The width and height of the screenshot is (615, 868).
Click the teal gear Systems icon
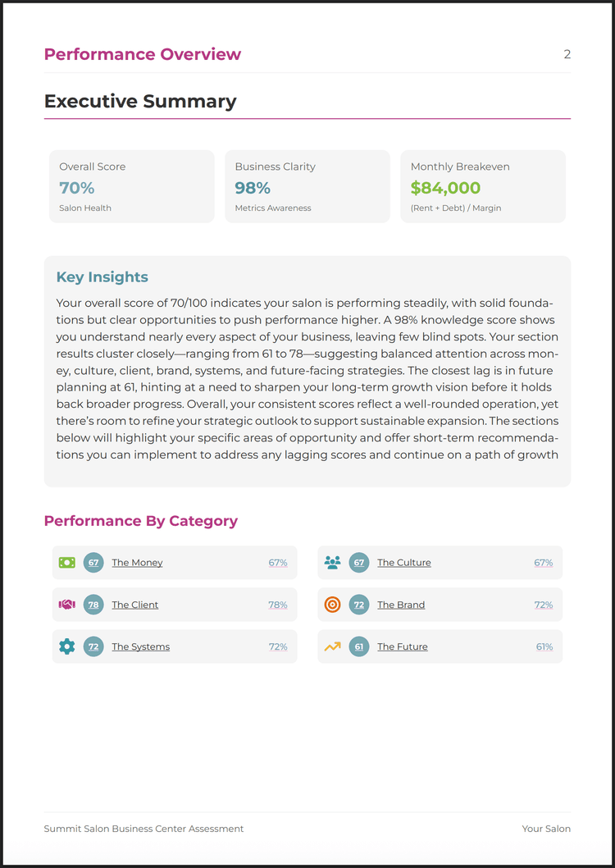67,646
